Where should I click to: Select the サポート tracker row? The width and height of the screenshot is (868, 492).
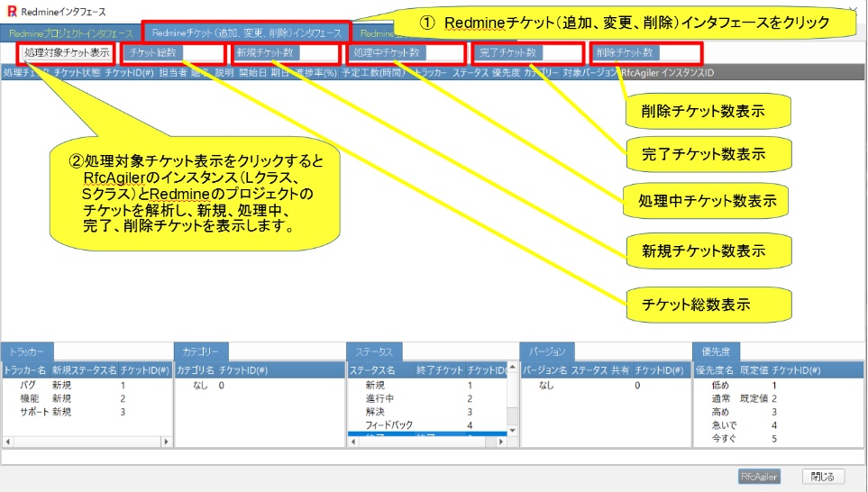(87, 412)
